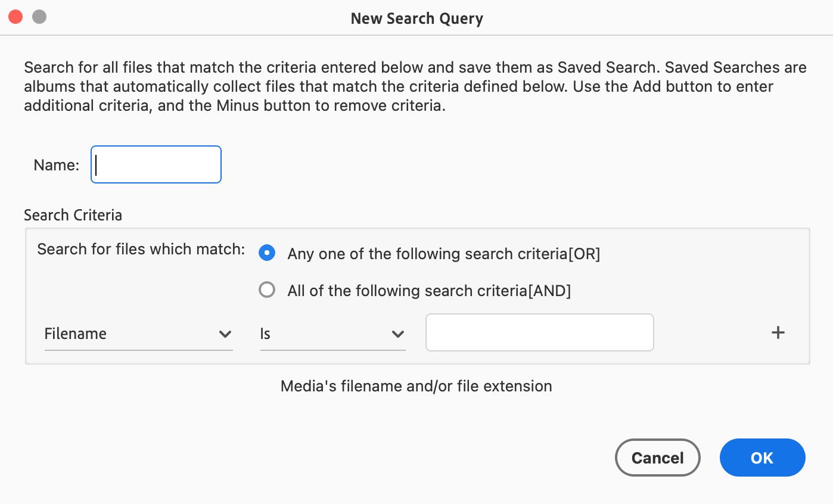This screenshot has height=504, width=833.
Task: Select the All of criteria [AND] radio button
Action: 267,290
